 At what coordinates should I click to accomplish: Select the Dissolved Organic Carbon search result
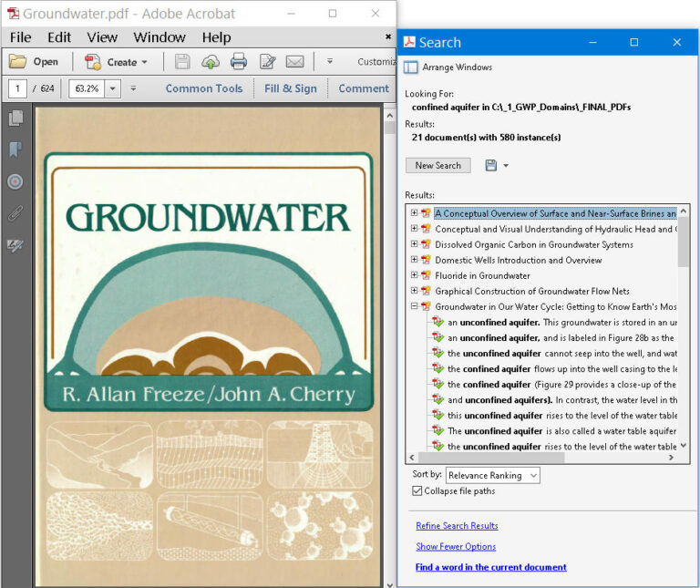(x=533, y=244)
